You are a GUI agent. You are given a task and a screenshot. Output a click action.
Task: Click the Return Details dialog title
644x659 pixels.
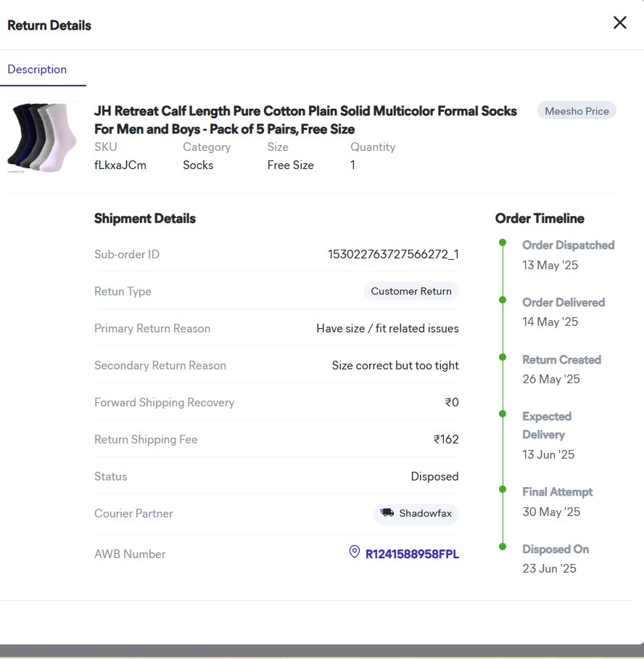click(x=49, y=25)
